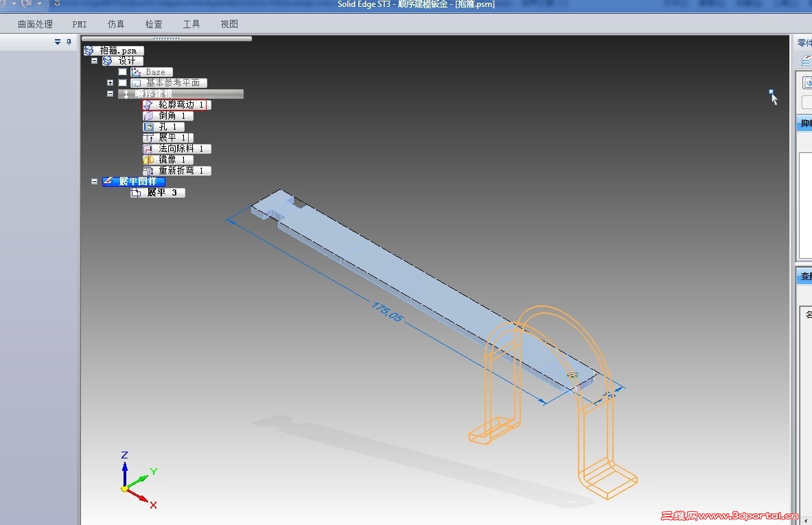Click the Z axis of orientation triad
Viewport: 812px width, 525px height.
[x=124, y=469]
